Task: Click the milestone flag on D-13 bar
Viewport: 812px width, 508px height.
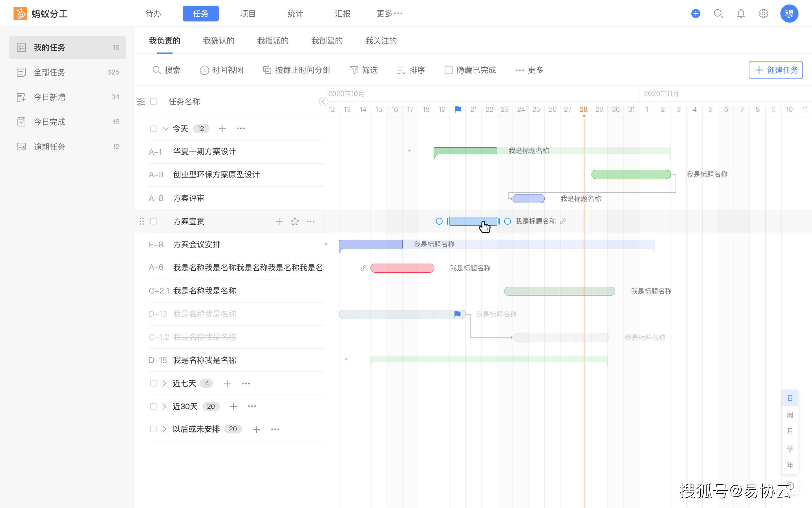Action: pyautogui.click(x=457, y=314)
